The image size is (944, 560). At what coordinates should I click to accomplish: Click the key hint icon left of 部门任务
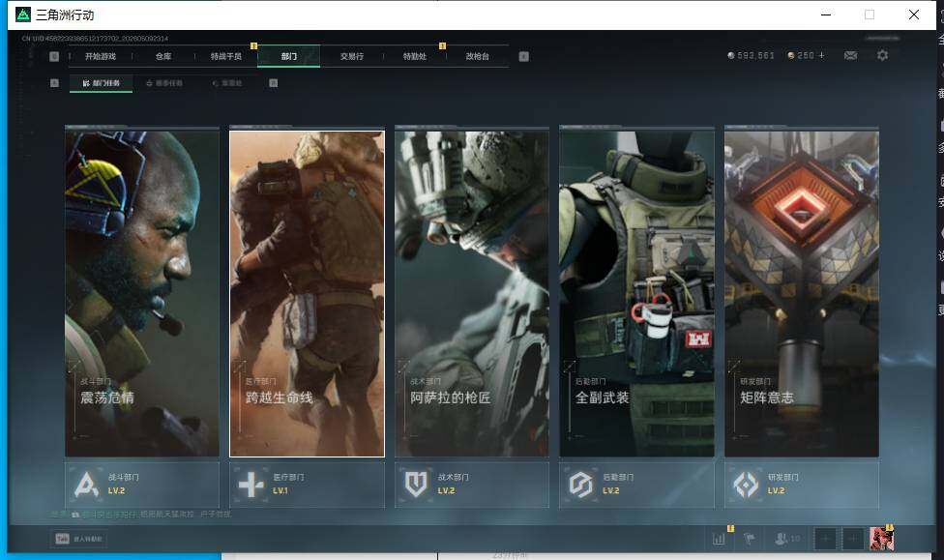pos(54,83)
